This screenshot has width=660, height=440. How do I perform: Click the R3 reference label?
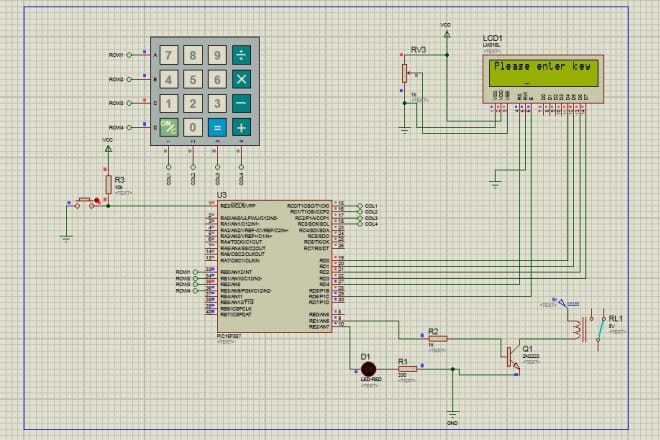click(120, 180)
